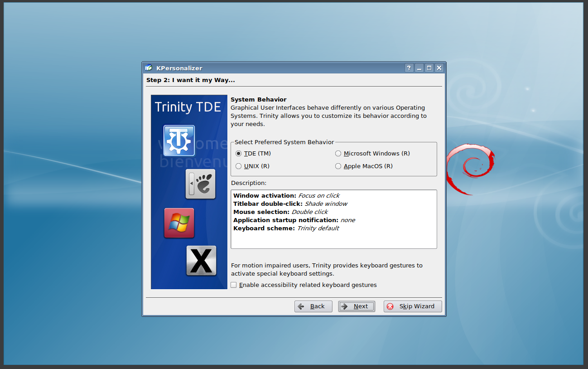Click the Windows flag logo icon
This screenshot has height=369, width=588.
(x=179, y=223)
